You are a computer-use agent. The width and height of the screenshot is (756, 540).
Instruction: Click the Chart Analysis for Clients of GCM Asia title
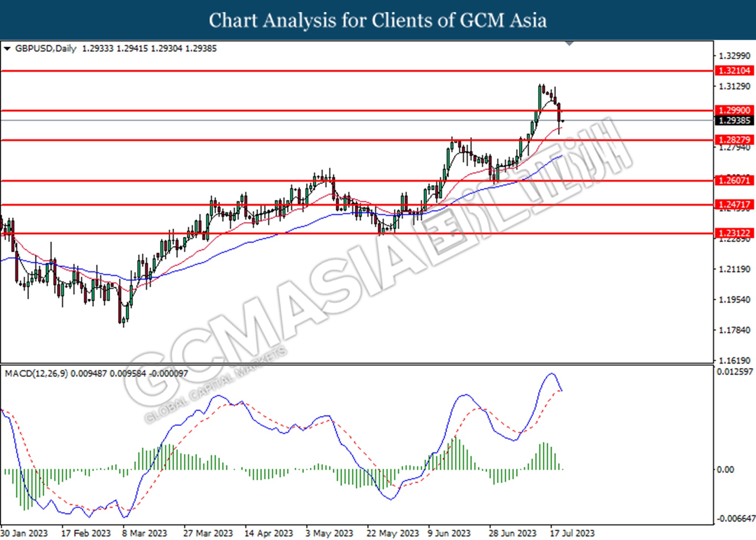[x=378, y=20]
